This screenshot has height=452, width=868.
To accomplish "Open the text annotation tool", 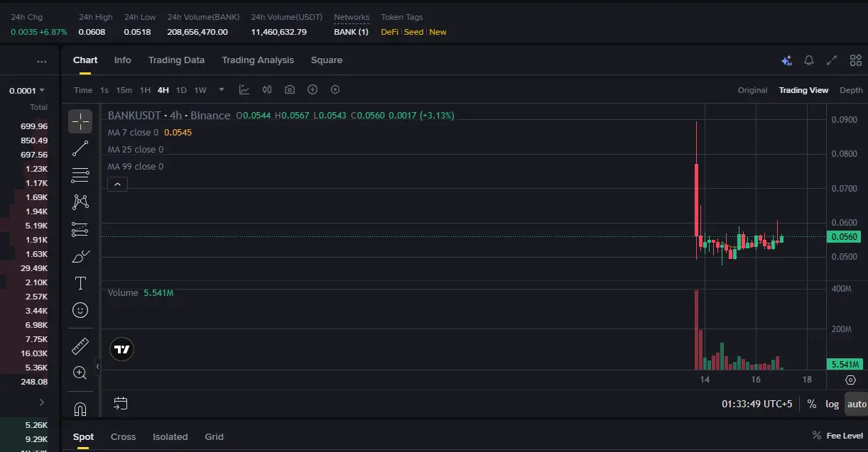I will 80,283.
